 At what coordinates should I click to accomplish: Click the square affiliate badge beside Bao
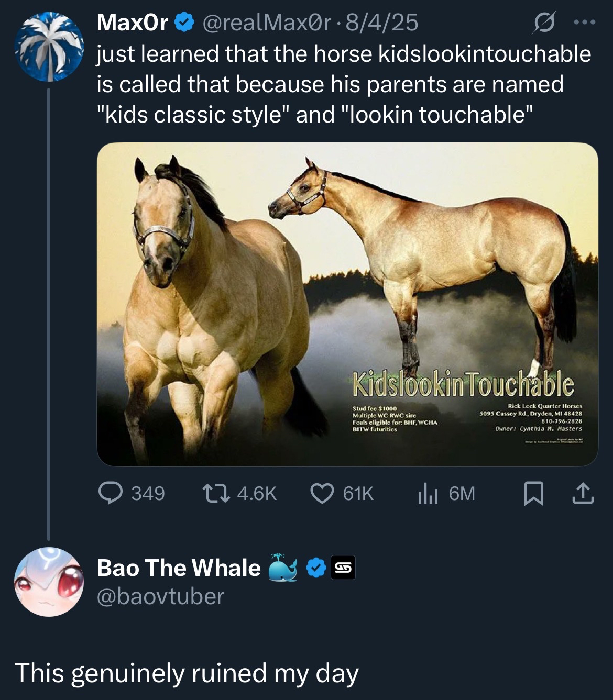(x=343, y=568)
